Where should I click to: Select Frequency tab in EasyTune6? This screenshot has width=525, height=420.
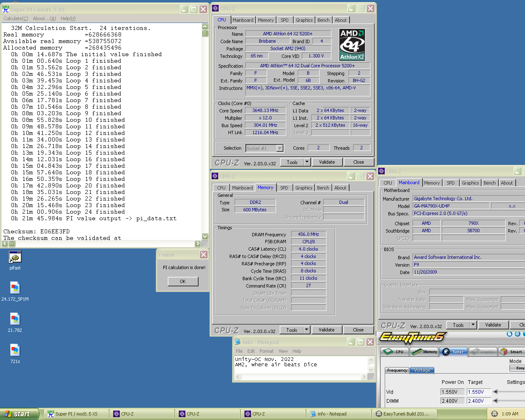(397, 370)
